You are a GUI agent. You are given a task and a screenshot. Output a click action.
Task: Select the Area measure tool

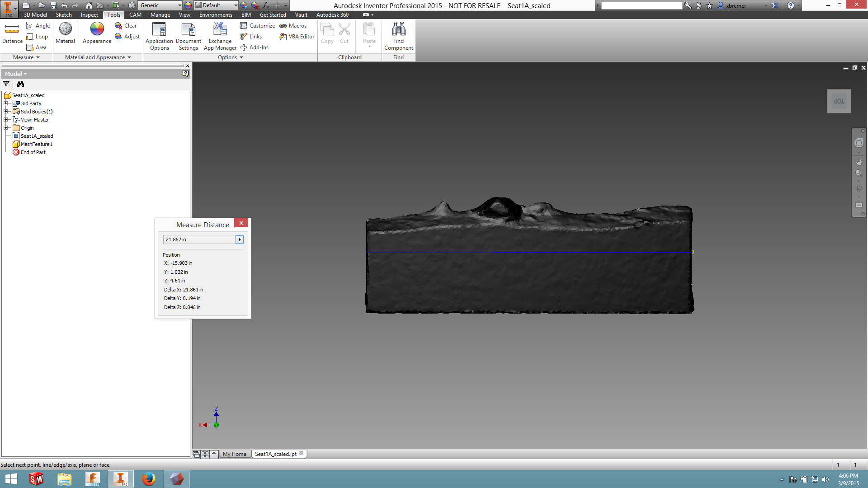click(x=37, y=47)
